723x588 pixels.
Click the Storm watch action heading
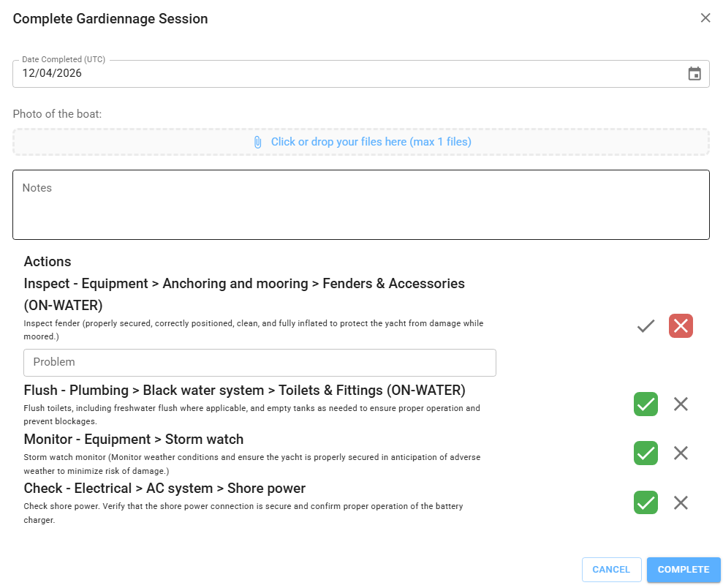click(x=134, y=440)
